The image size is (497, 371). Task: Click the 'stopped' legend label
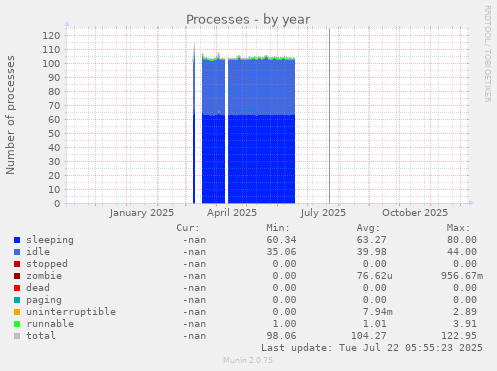[x=47, y=264]
